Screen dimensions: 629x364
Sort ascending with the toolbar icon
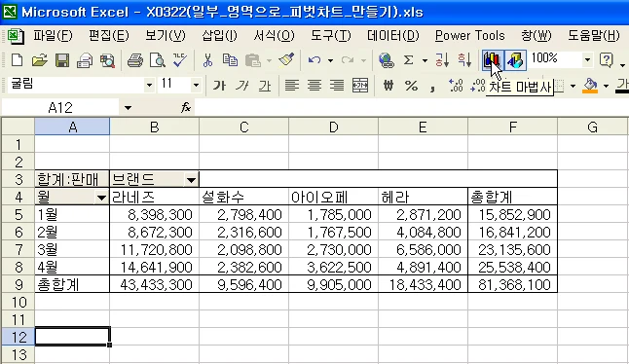(x=442, y=60)
